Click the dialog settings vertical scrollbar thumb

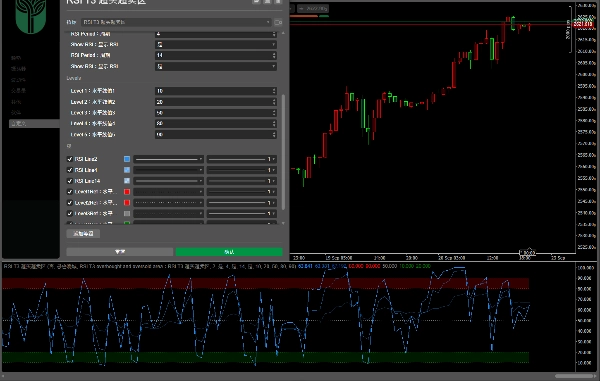pyautogui.click(x=283, y=152)
